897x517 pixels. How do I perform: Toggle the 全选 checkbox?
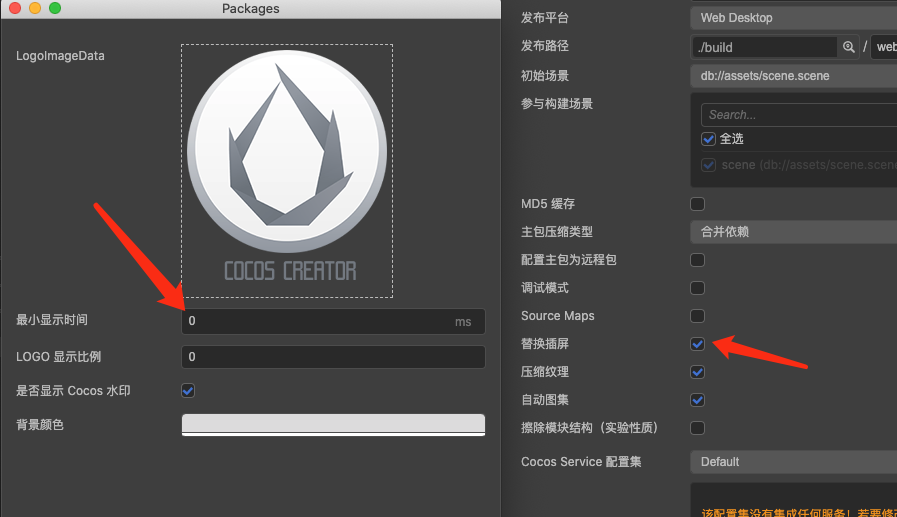[x=708, y=139]
